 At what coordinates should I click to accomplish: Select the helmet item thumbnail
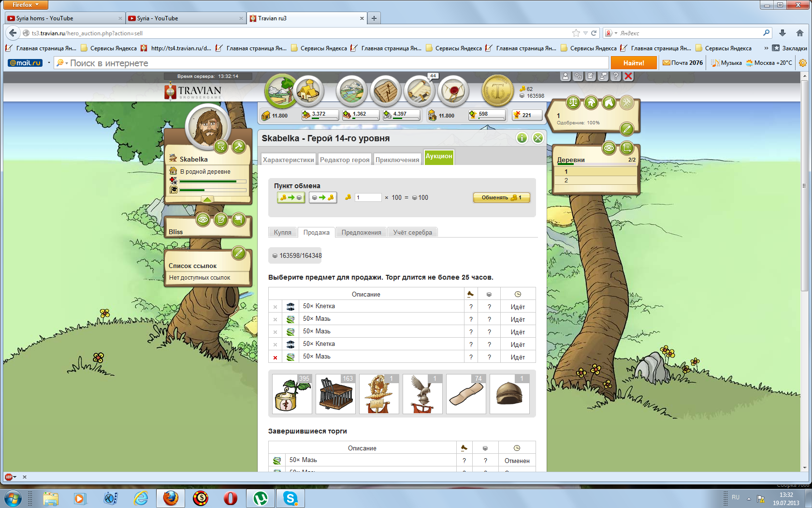[509, 394]
